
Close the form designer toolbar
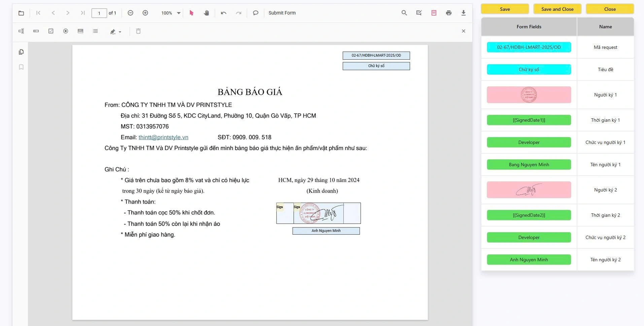pos(464,31)
